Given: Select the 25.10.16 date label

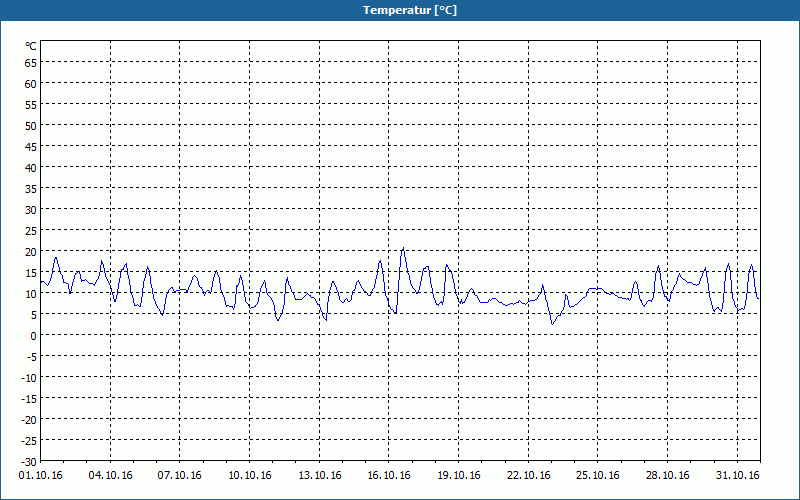Looking at the screenshot, I should (598, 476).
